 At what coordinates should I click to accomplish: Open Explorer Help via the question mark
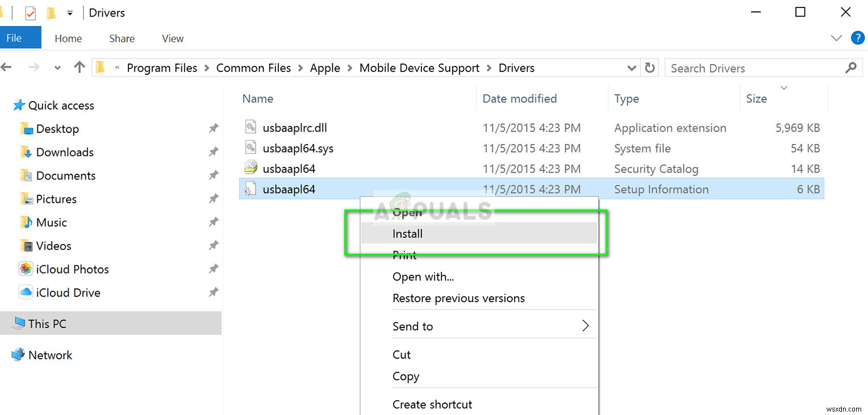point(858,38)
